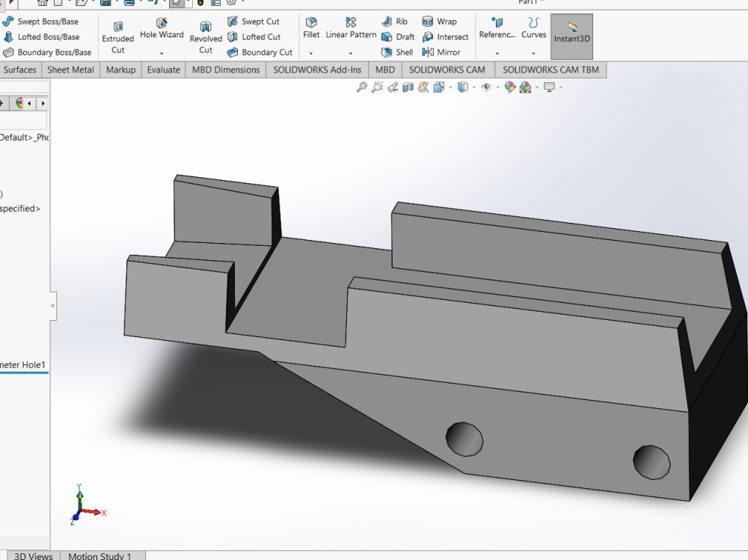Click the left hole on the model
Viewport: 748px width, 560px height.
coord(465,439)
